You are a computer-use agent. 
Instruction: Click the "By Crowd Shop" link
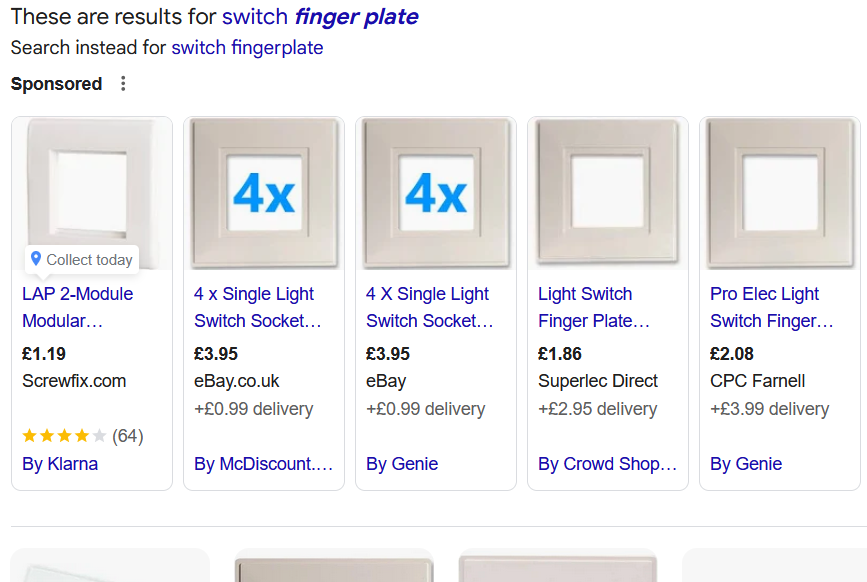[x=607, y=464]
